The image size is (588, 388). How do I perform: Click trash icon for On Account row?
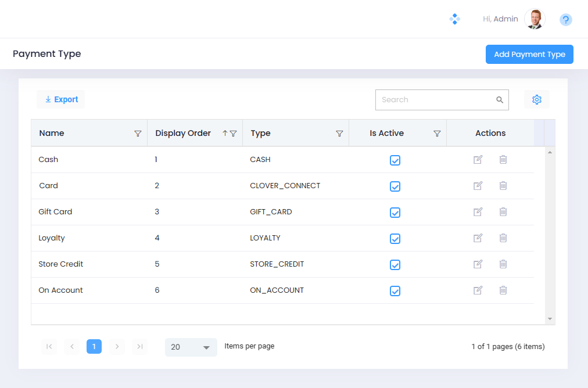[503, 290]
